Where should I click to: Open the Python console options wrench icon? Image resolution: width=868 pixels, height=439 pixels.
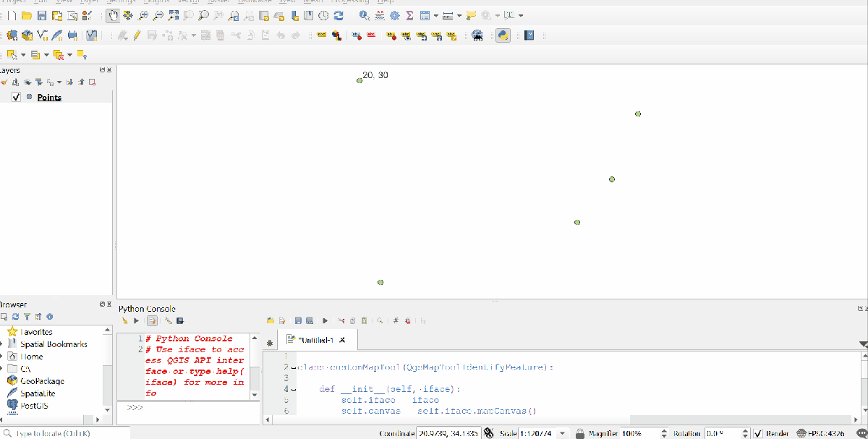168,320
